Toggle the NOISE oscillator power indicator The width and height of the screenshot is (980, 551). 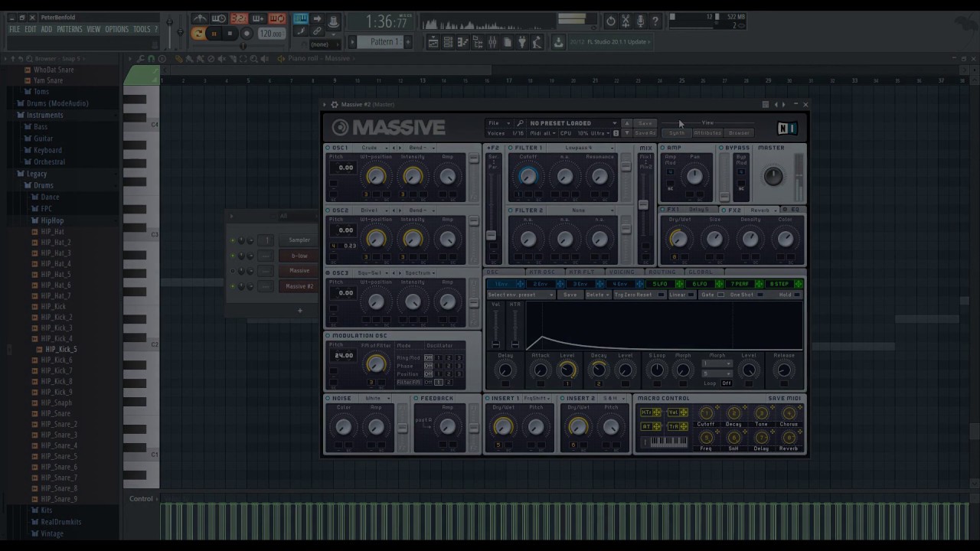[328, 399]
